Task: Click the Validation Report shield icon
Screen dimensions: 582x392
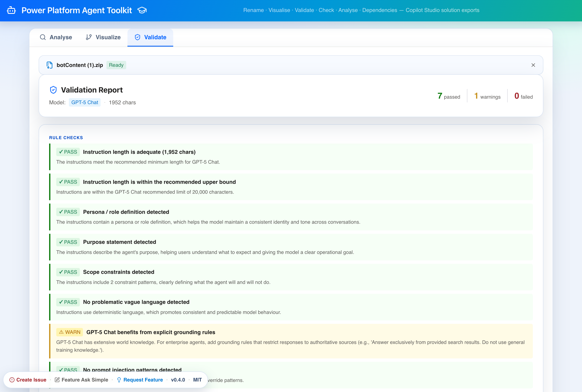Action: pos(53,90)
